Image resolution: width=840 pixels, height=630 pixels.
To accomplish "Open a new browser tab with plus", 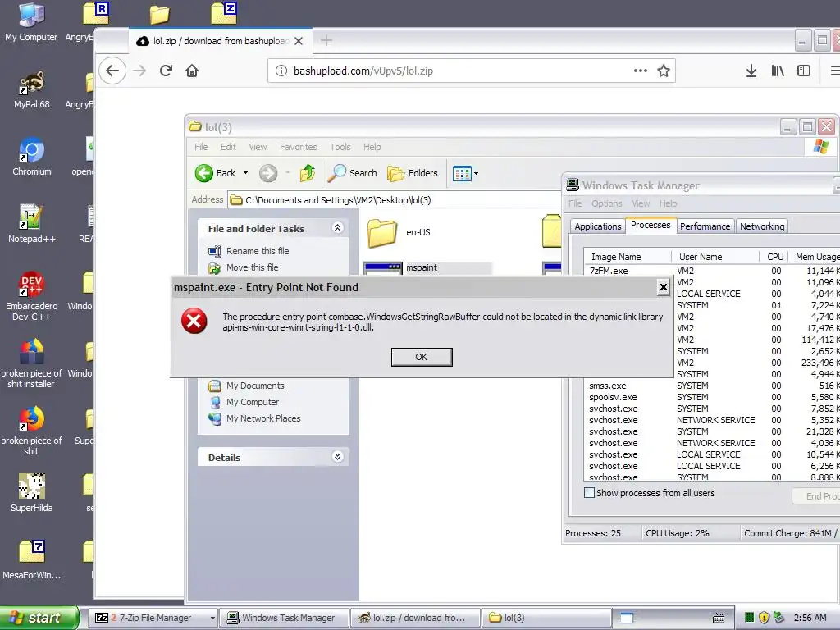I will pos(326,41).
